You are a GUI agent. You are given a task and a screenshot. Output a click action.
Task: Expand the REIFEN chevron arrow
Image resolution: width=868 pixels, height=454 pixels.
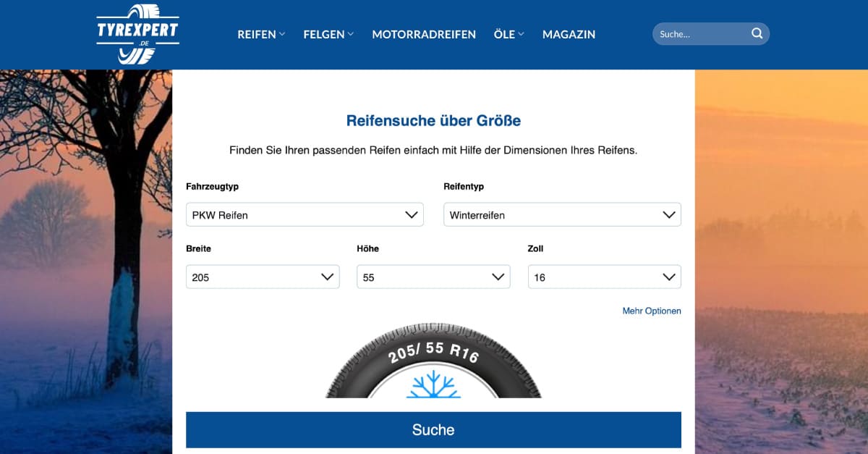click(x=282, y=34)
